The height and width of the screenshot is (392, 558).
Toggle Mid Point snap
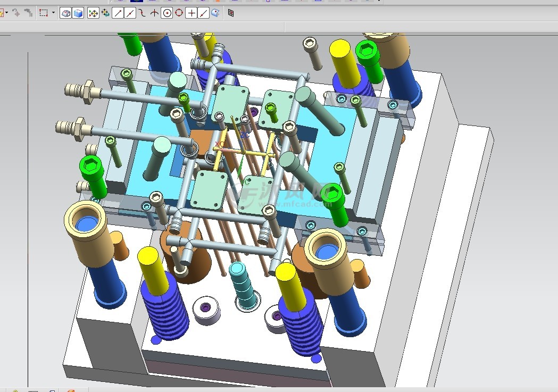(x=130, y=13)
